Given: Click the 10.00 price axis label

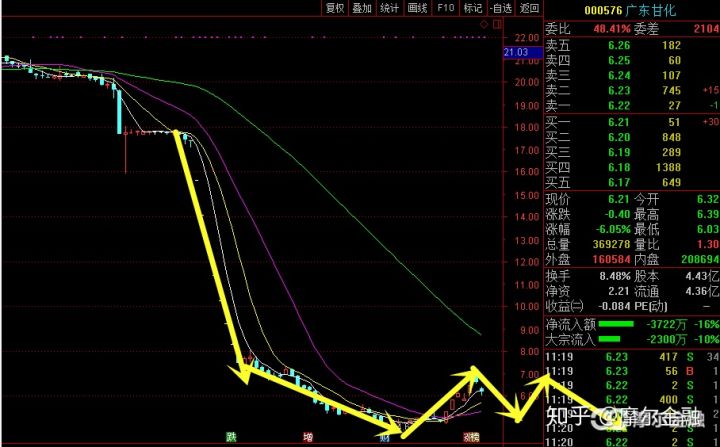Looking at the screenshot, I should tap(527, 307).
